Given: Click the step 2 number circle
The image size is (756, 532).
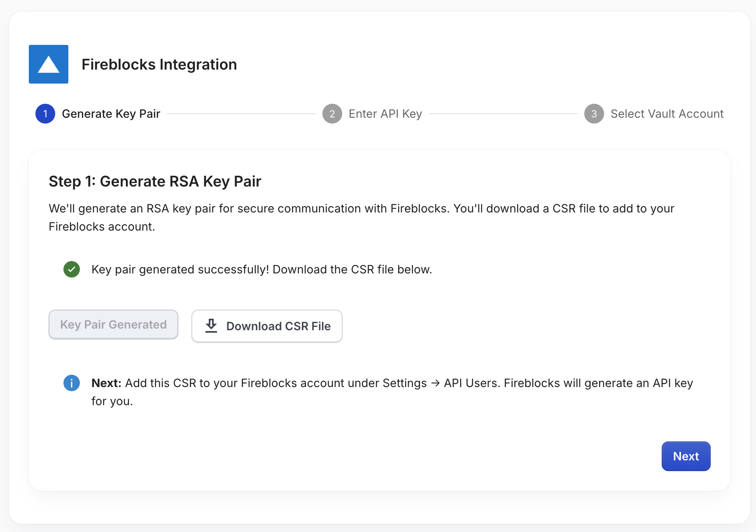Looking at the screenshot, I should pyautogui.click(x=332, y=114).
